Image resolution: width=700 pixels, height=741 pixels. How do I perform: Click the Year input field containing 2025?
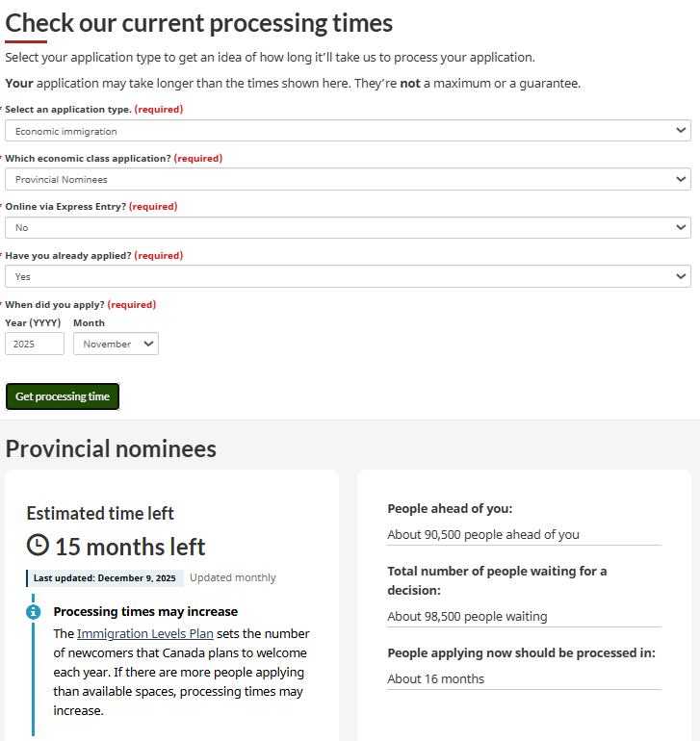pos(35,344)
